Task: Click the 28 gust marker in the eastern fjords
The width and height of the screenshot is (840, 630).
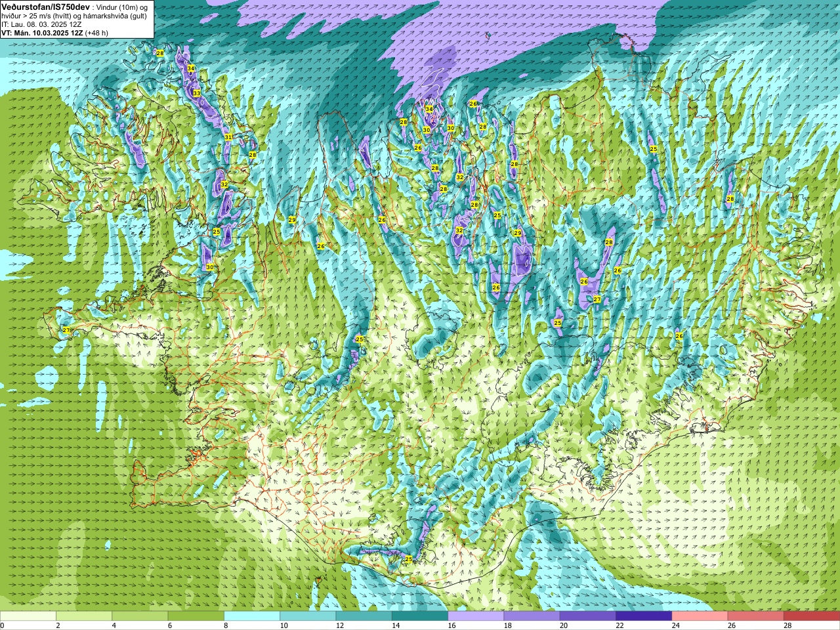Action: click(x=730, y=198)
